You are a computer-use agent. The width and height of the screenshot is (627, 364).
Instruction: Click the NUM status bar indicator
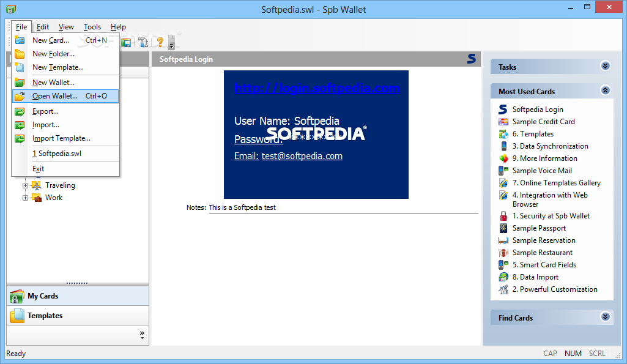click(573, 353)
